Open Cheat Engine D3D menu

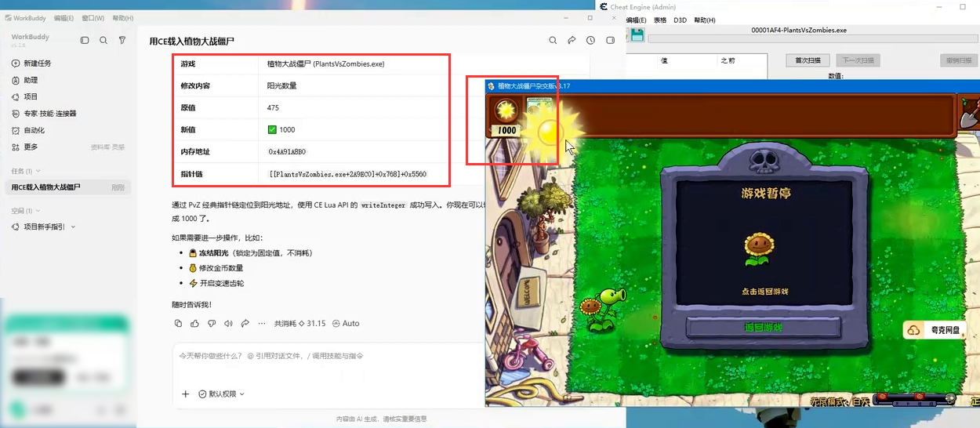(680, 20)
